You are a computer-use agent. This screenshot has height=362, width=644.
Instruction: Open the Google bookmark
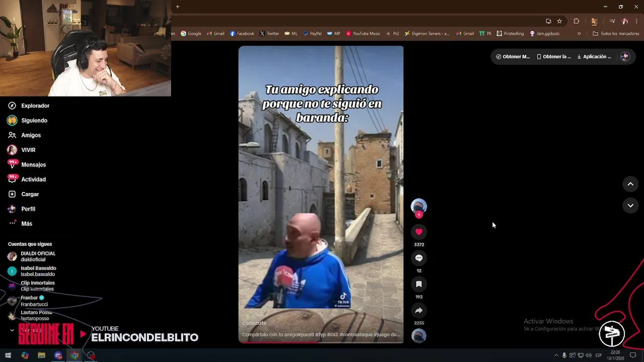191,34
